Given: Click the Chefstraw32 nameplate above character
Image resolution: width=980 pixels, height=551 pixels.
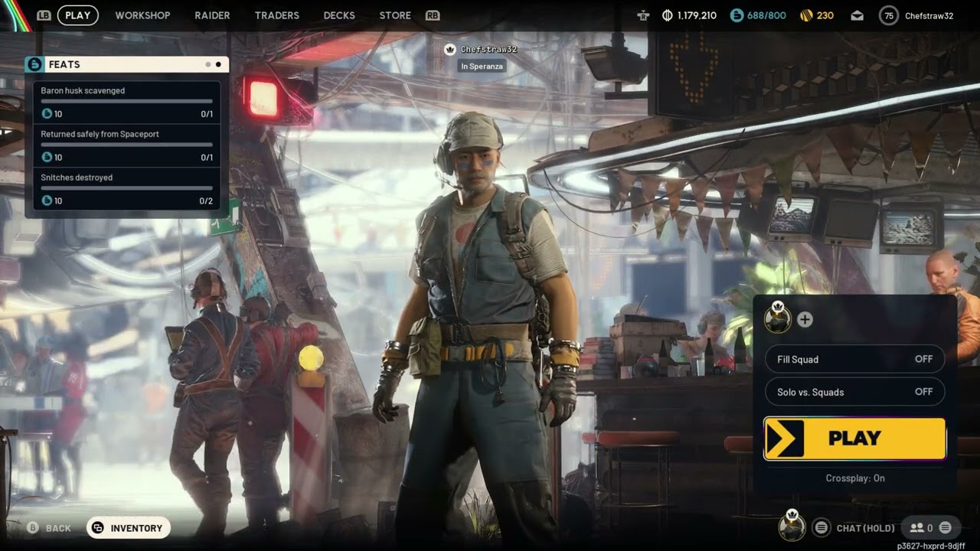Looking at the screenshot, I should tap(488, 49).
